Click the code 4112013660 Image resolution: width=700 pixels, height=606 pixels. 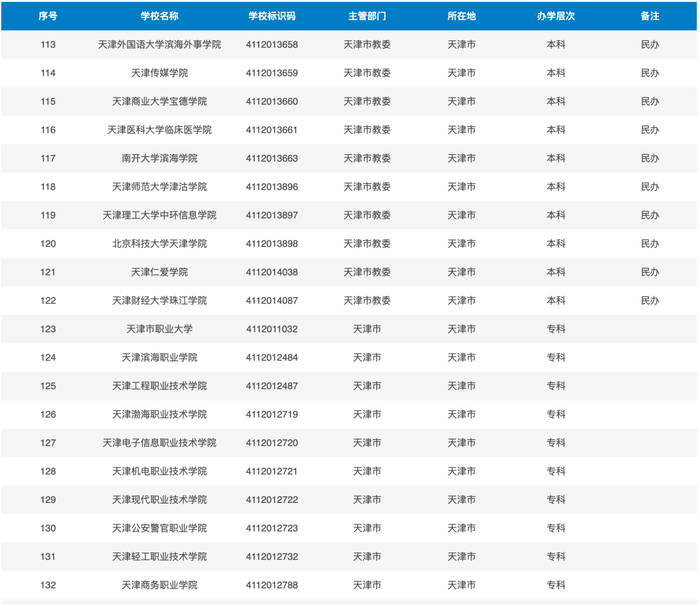(x=272, y=102)
